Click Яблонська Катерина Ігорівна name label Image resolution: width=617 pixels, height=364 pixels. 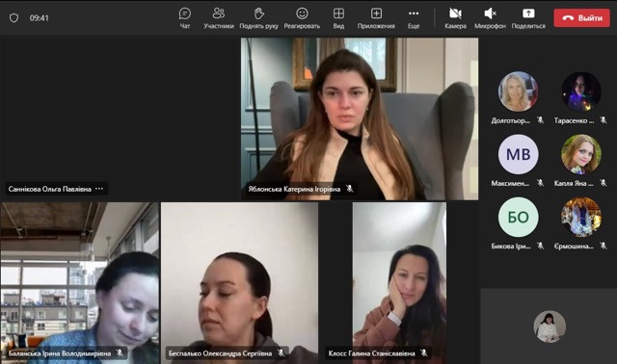(x=294, y=189)
